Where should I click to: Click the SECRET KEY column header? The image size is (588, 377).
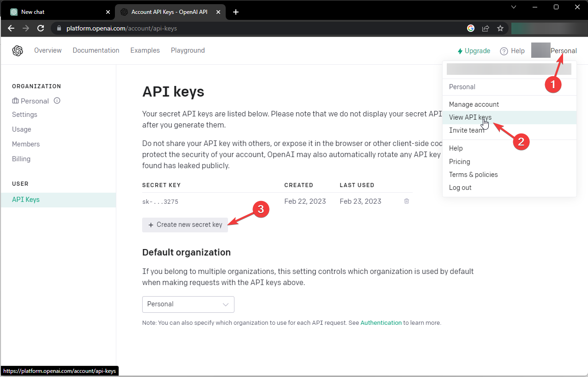coord(162,185)
